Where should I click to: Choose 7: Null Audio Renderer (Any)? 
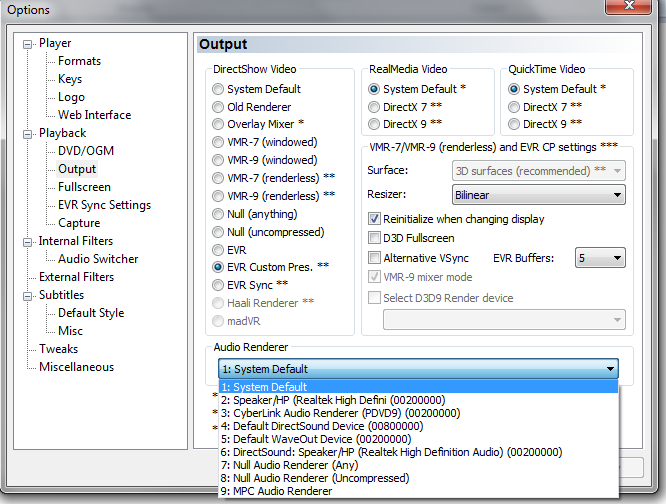tap(418, 465)
